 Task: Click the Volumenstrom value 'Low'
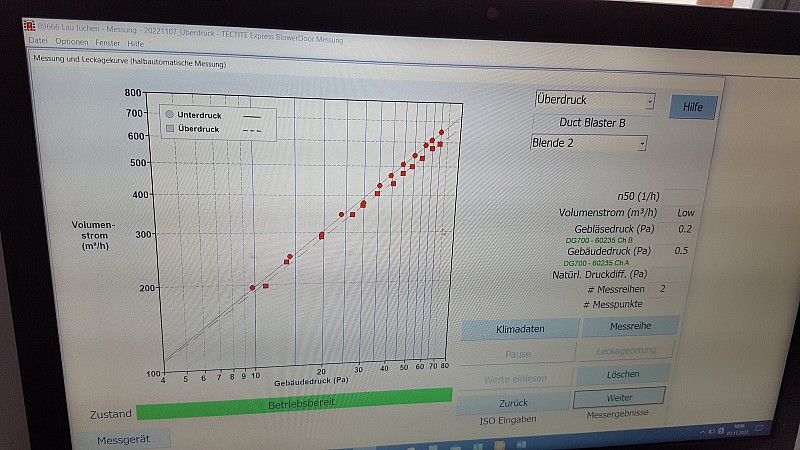pos(685,213)
